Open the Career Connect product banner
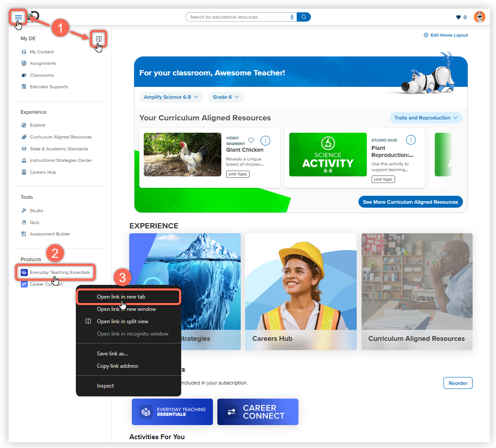Image resolution: width=496 pixels, height=448 pixels. click(258, 412)
